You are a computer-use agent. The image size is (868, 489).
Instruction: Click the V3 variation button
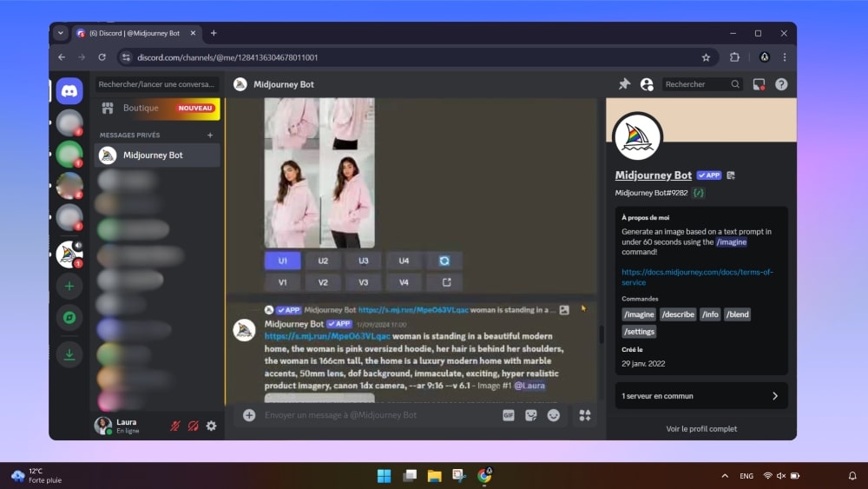click(x=363, y=282)
